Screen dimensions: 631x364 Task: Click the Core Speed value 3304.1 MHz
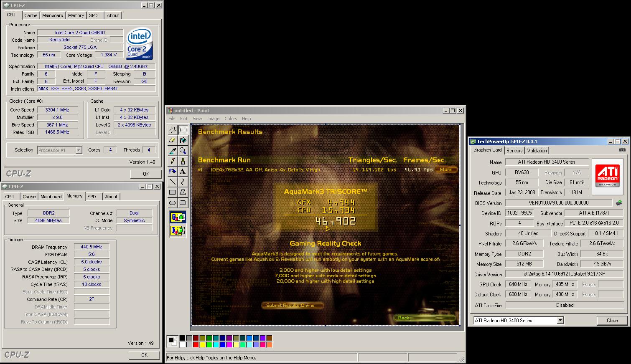(57, 110)
